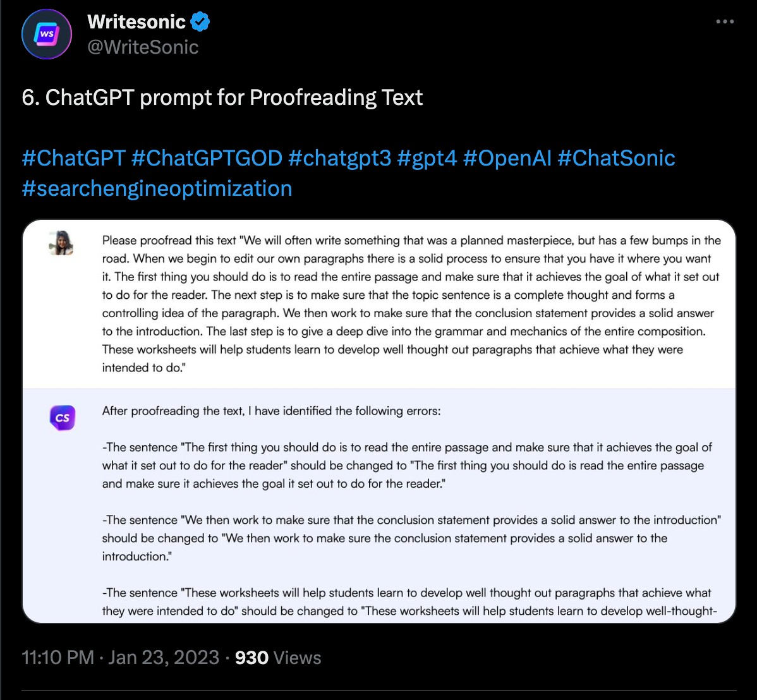Open the #ChatGPT hashtag
This screenshot has width=757, height=700.
pos(73,158)
